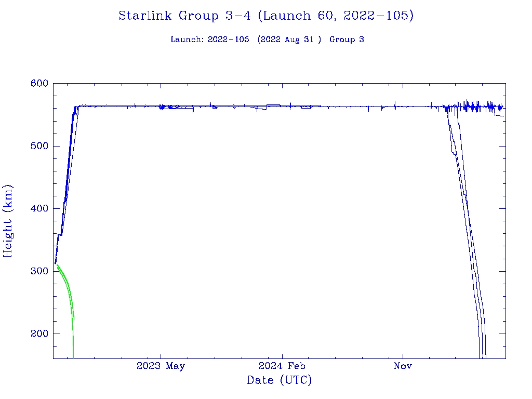Click the 400 height tick label
The image size is (532, 399).
[x=39, y=208]
